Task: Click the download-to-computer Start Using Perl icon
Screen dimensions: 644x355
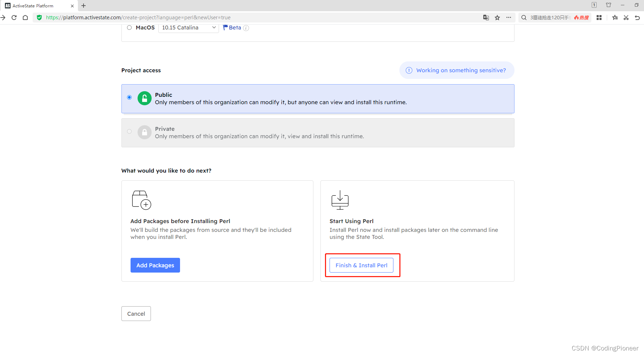Action: click(x=340, y=200)
